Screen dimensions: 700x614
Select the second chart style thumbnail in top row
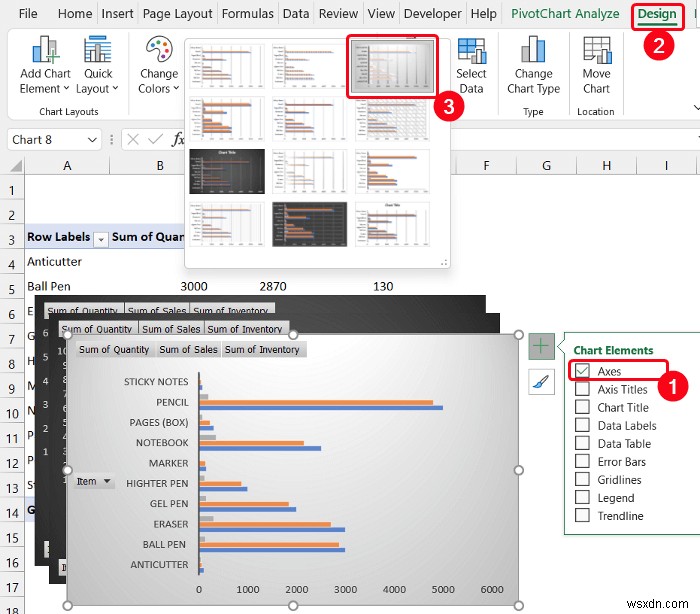309,66
